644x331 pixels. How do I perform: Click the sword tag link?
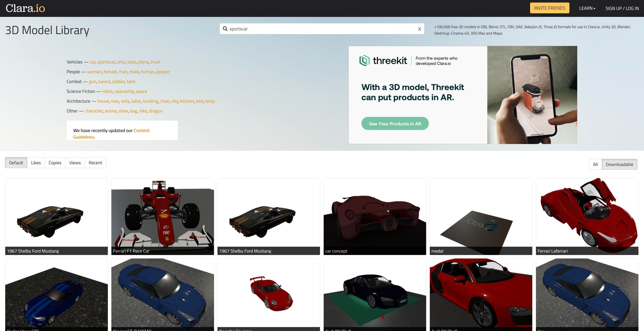coord(104,82)
